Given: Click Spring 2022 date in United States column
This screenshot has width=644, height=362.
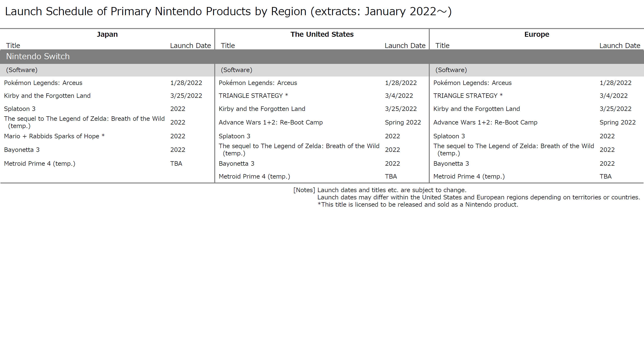Looking at the screenshot, I should 403,122.
